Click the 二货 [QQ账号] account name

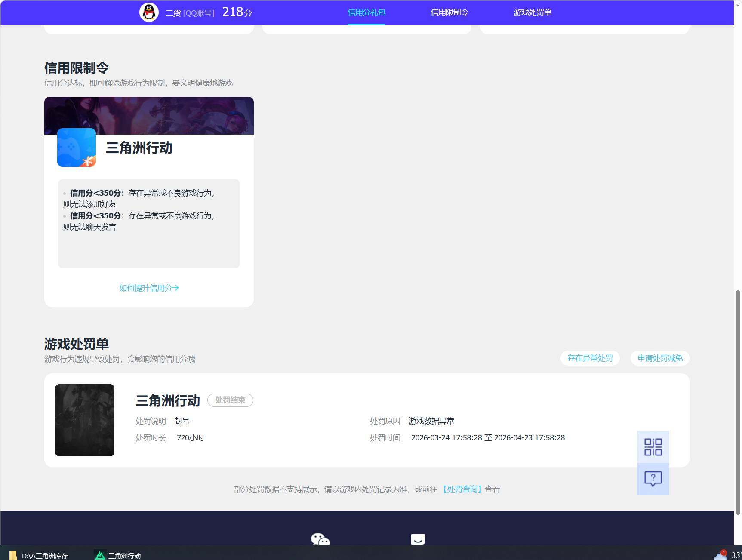pos(190,13)
